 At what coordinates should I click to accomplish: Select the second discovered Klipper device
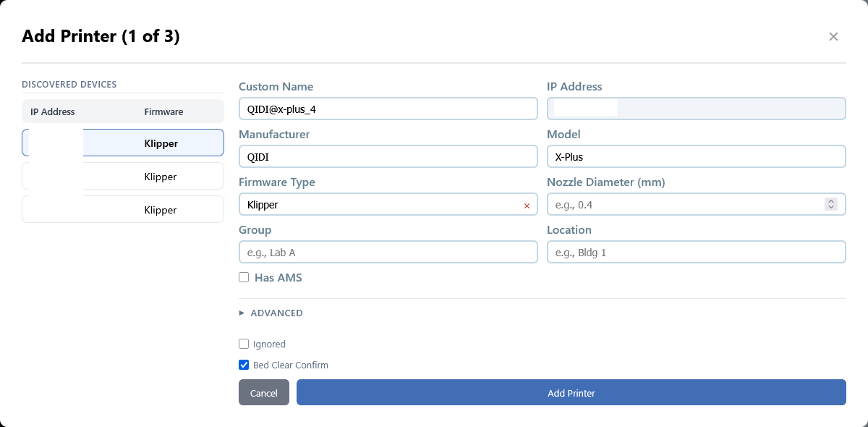(x=123, y=177)
